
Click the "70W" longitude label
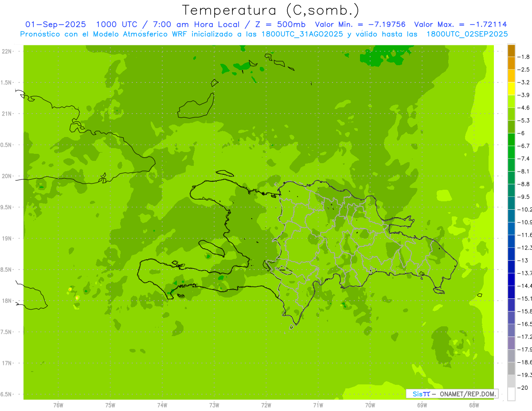[370, 405]
